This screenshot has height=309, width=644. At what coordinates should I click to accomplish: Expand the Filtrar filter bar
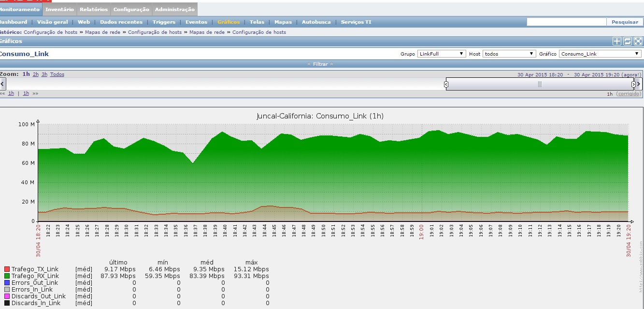320,64
